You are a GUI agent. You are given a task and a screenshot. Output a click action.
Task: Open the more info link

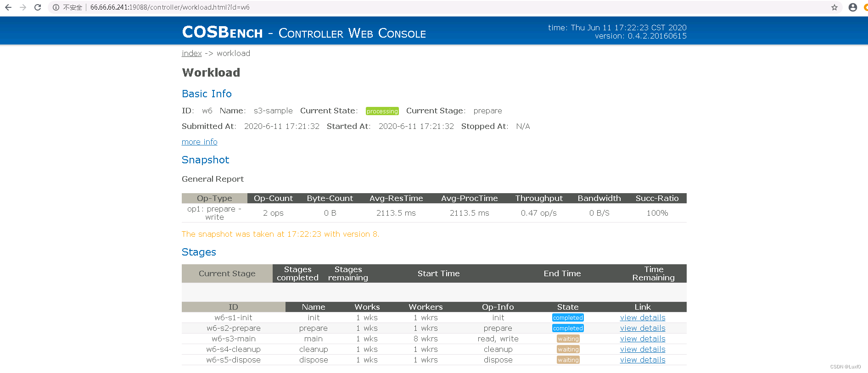click(199, 142)
